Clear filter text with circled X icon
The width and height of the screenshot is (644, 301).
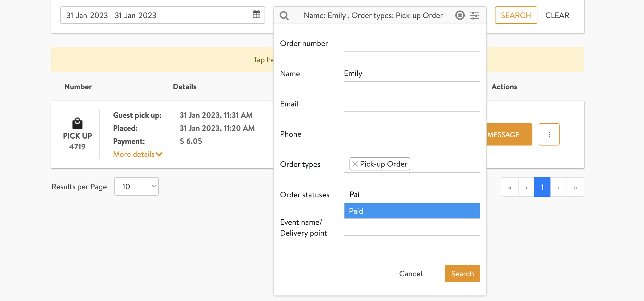[460, 15]
